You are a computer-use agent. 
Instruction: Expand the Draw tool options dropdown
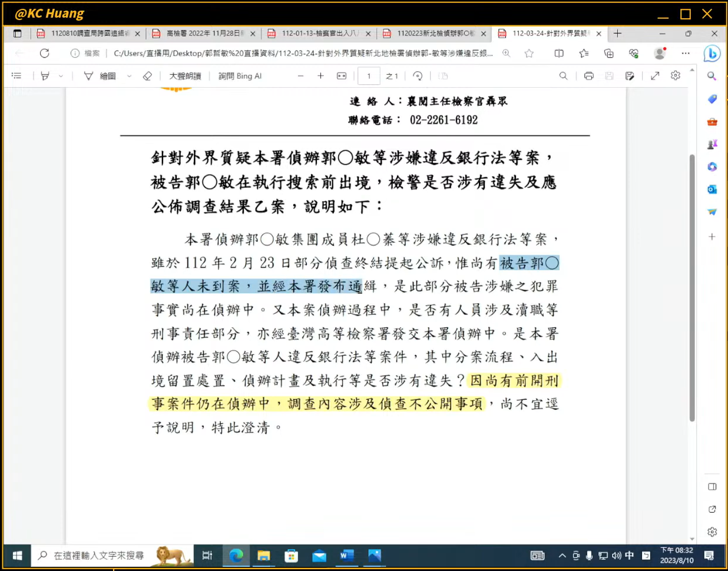pos(129,76)
